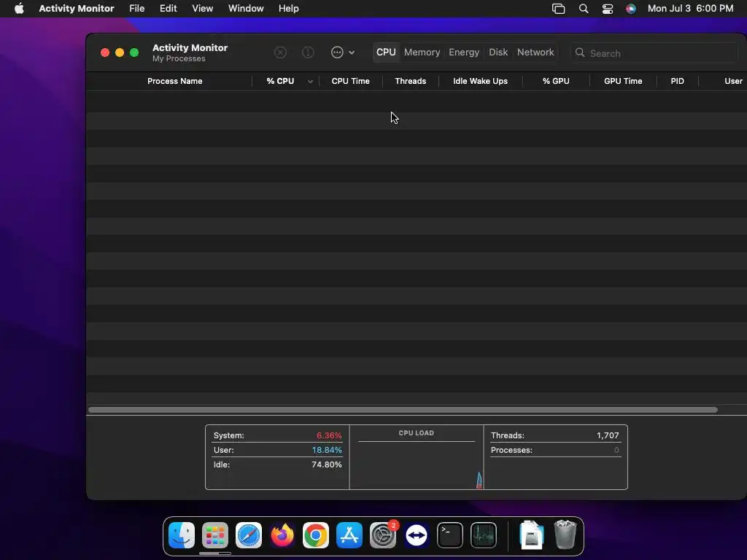The width and height of the screenshot is (747, 560).
Task: Open Spotlight search in menu bar
Action: [x=583, y=9]
